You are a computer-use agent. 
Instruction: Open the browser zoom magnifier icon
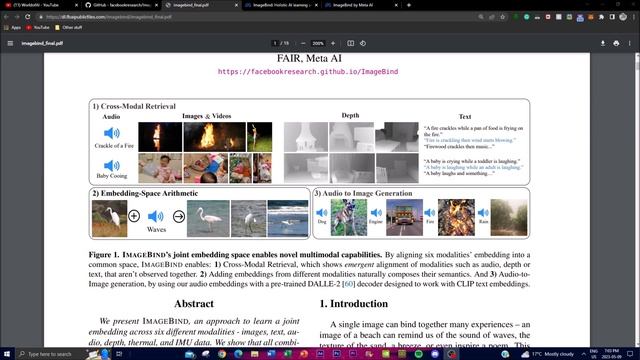tap(481, 17)
